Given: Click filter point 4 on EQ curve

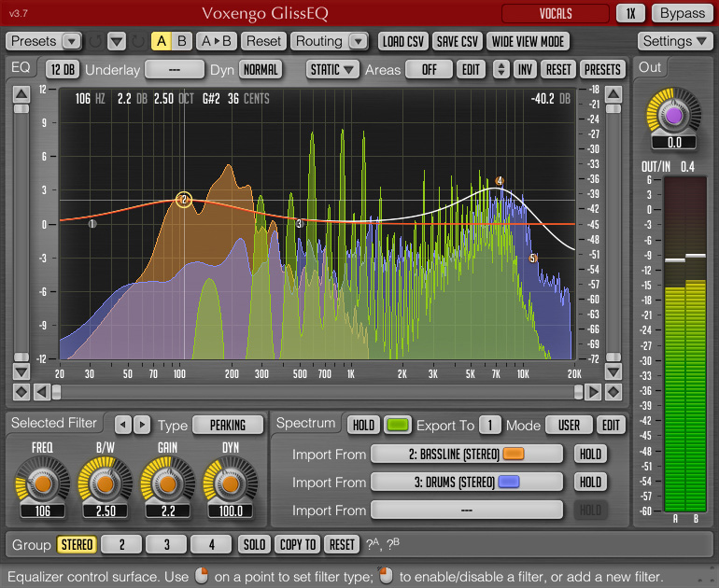Looking at the screenshot, I should [500, 181].
